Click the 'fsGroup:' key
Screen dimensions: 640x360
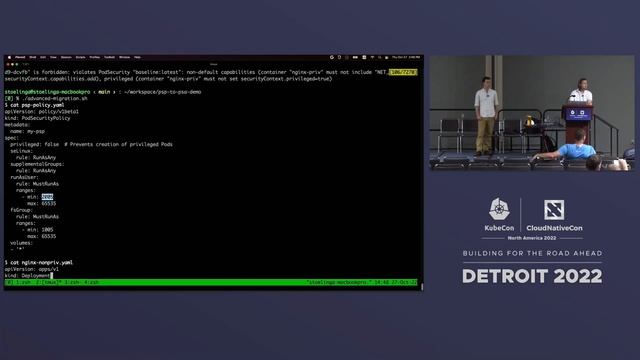(22, 210)
